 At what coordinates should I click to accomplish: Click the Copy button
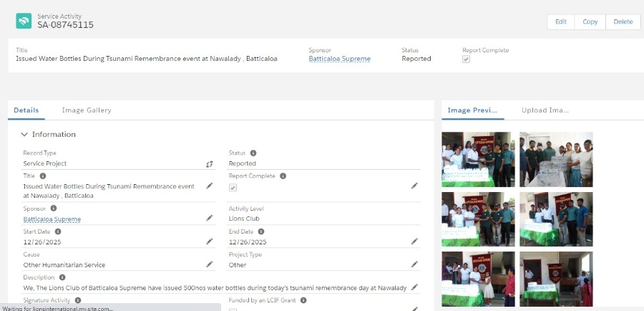(x=590, y=21)
